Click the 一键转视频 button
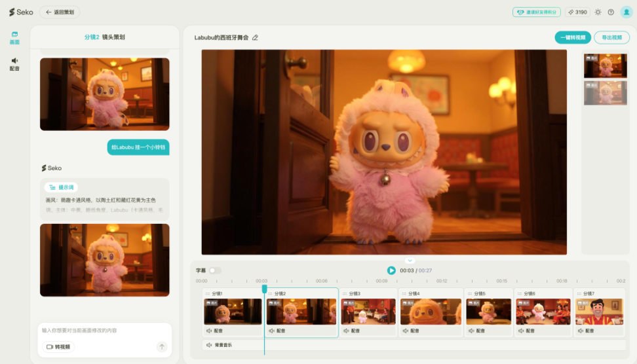This screenshot has width=637, height=364. click(x=572, y=37)
